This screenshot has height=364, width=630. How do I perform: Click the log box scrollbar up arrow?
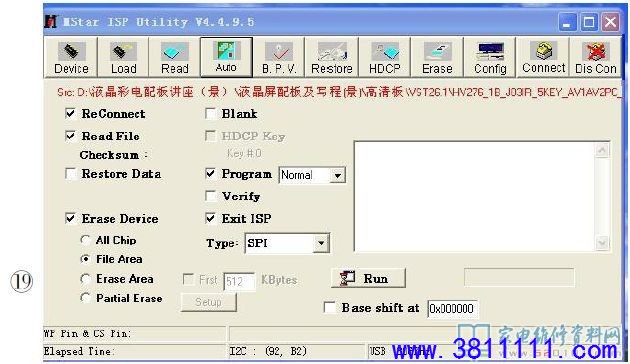602,151
